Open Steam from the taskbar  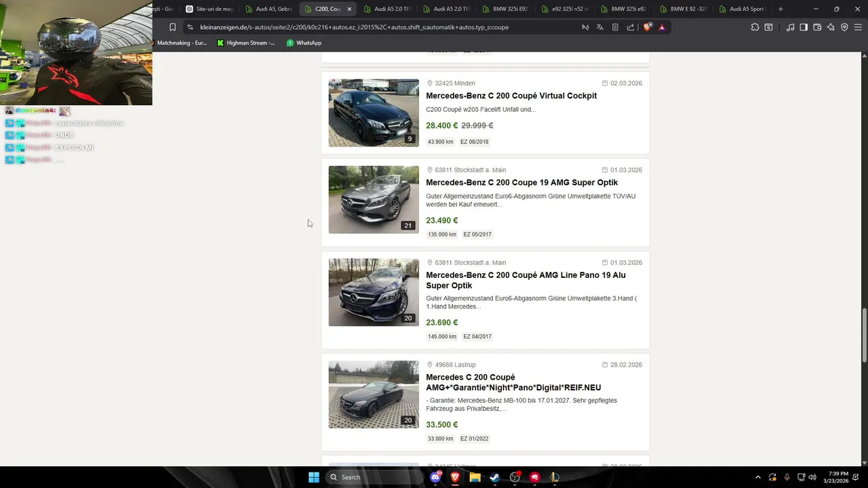point(494,477)
